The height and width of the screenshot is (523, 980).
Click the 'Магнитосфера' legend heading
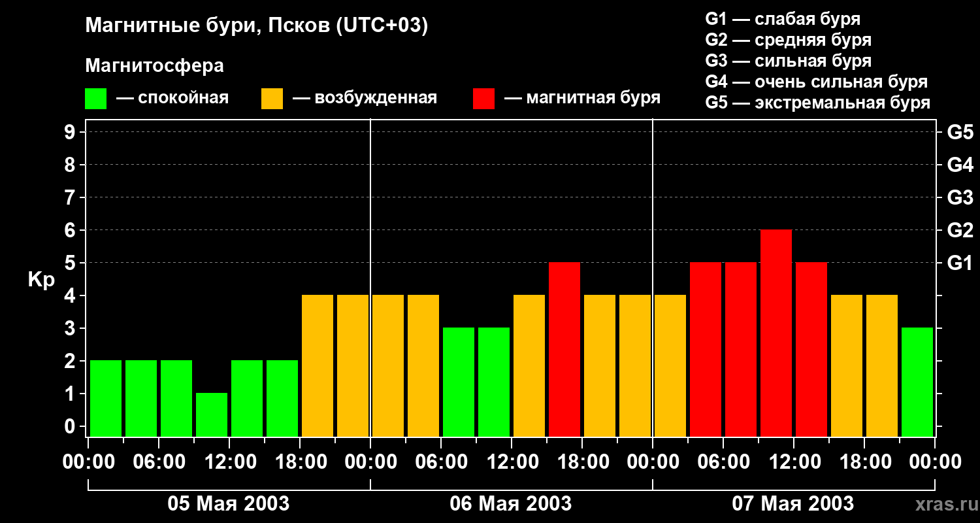point(154,66)
